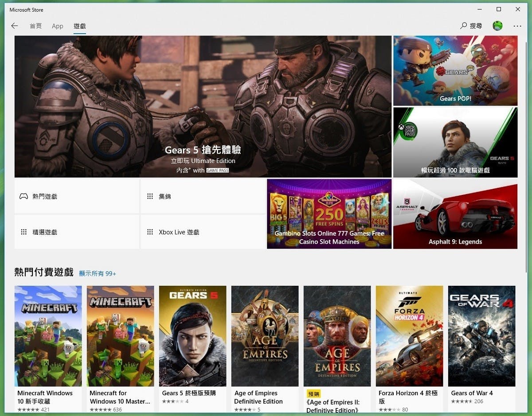532x416 pixels.
Task: Click the Forza Horizon 4 終極版 title text
Action: 408,397
